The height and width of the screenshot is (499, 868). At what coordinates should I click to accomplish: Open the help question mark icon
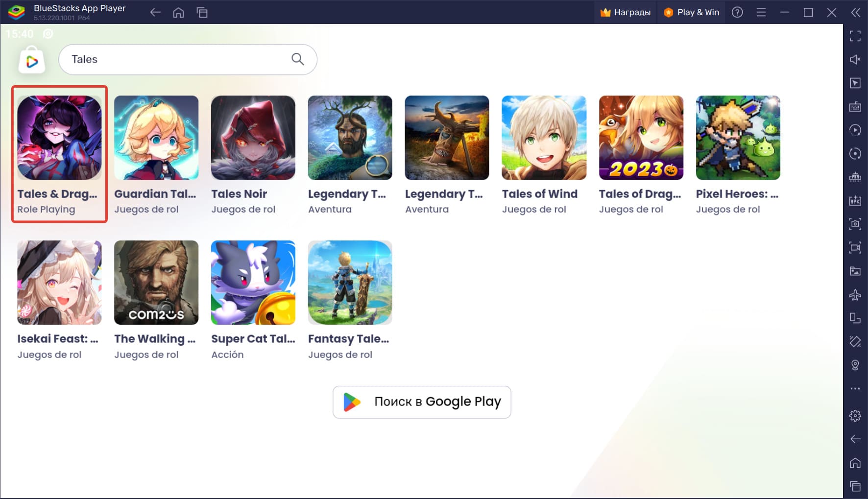click(x=737, y=12)
